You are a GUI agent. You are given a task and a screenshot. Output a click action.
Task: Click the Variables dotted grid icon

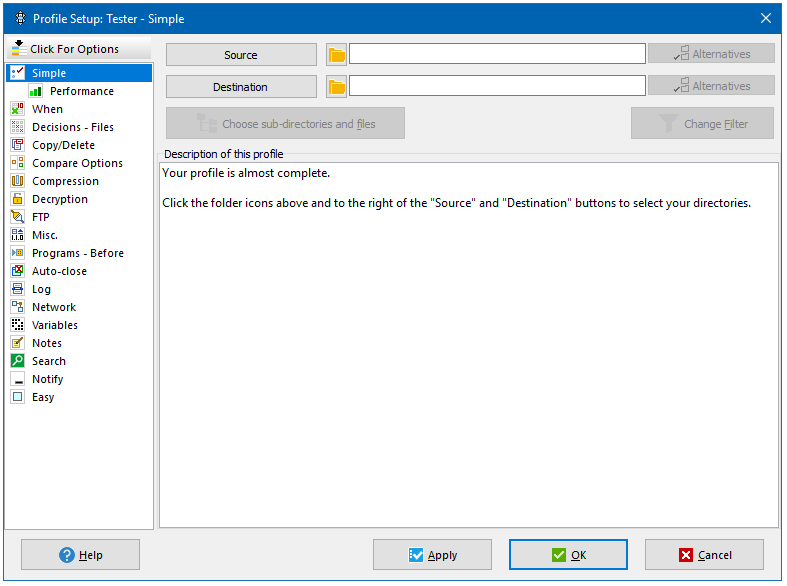(18, 325)
